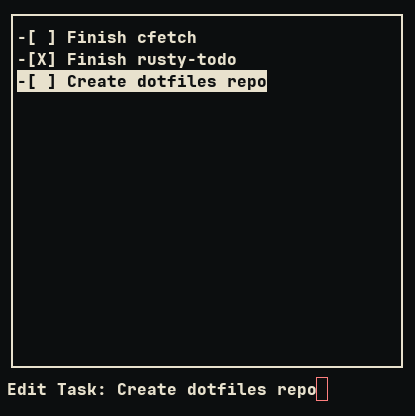
Task: Click the dash bullet before Finish rusty-todo
Action: coord(22,59)
